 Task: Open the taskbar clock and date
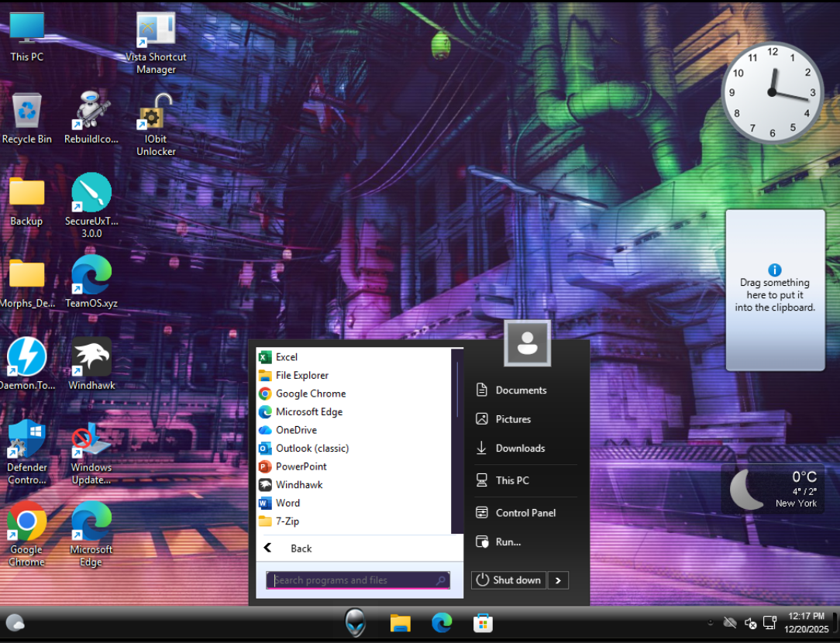click(806, 623)
